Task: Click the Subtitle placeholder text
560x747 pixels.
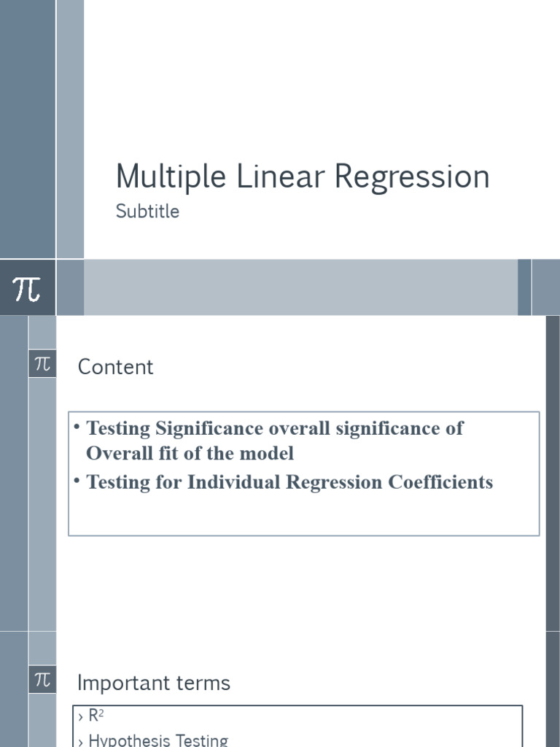Action: pyautogui.click(x=147, y=212)
